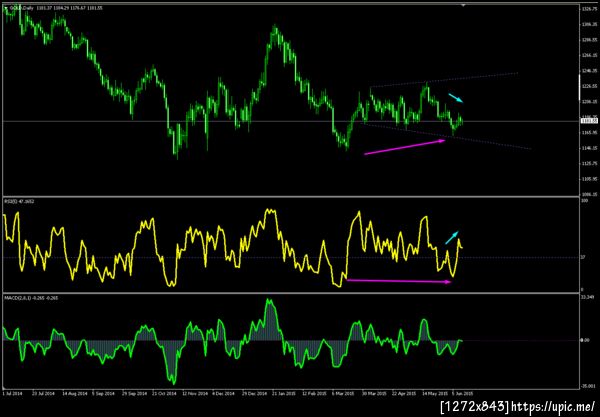Click the 1165.95 price scale label
The image size is (600, 417).
[589, 132]
